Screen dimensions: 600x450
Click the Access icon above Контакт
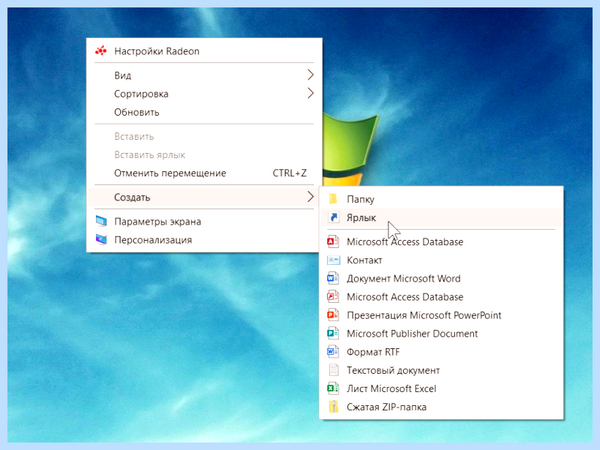[333, 241]
